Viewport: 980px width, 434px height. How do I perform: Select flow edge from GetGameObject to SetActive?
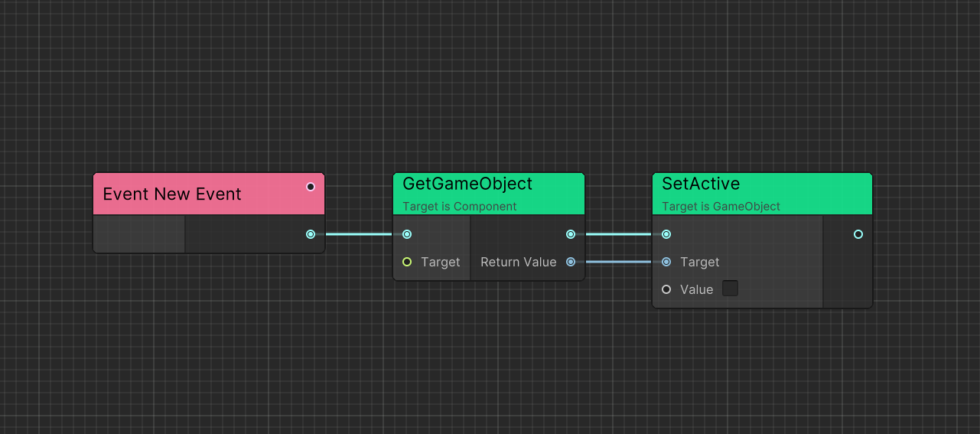(618, 234)
